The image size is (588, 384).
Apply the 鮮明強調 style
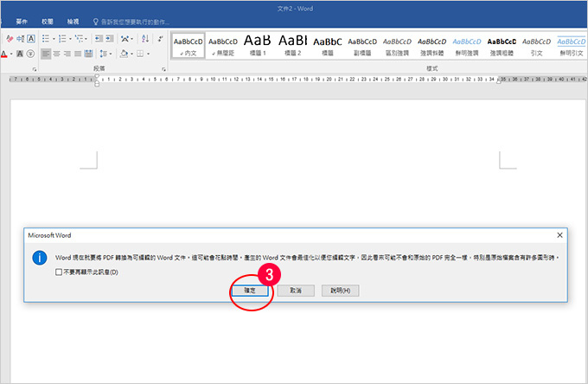tap(467, 46)
